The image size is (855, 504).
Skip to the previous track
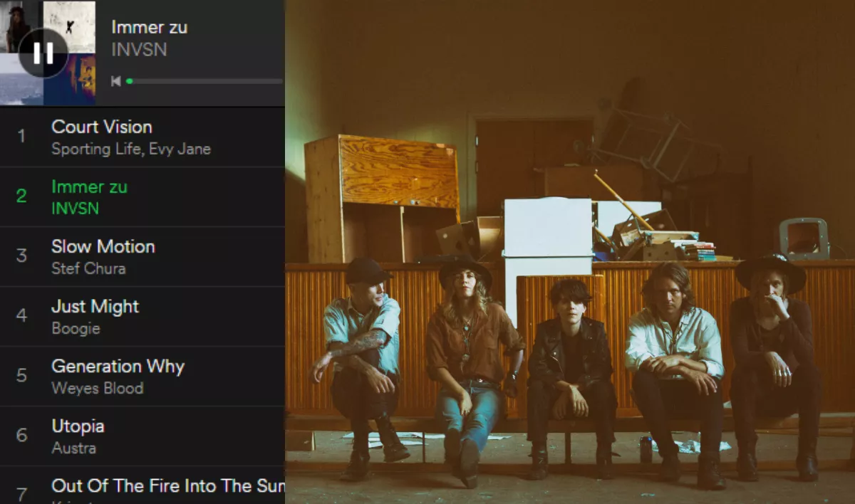point(116,81)
